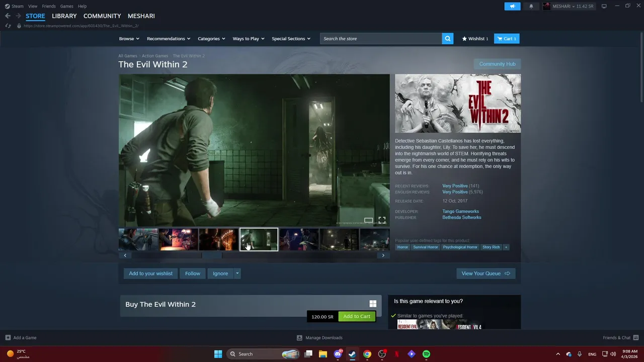Open the Tango Gameworks developer link
The height and width of the screenshot is (362, 644).
point(460,212)
